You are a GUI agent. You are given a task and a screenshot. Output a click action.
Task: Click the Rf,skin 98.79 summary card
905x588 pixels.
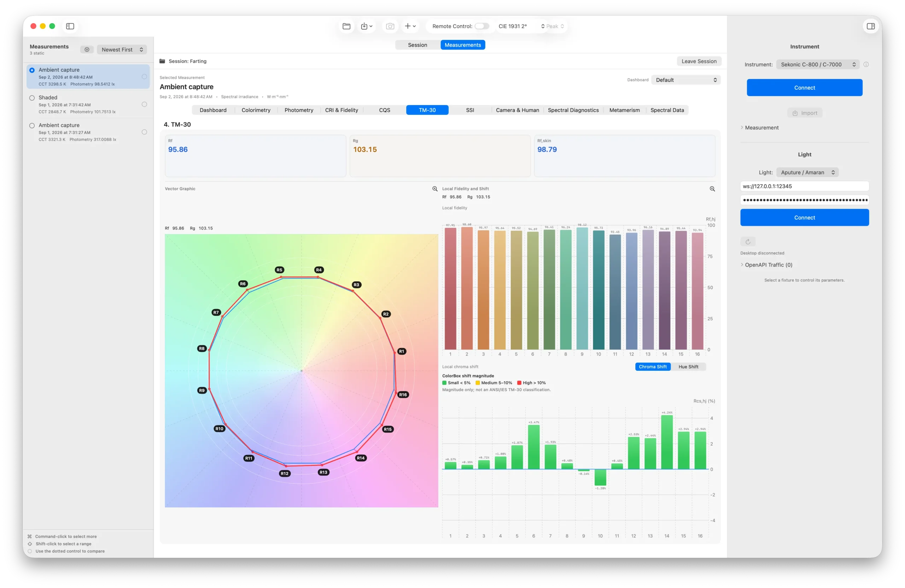coord(624,156)
